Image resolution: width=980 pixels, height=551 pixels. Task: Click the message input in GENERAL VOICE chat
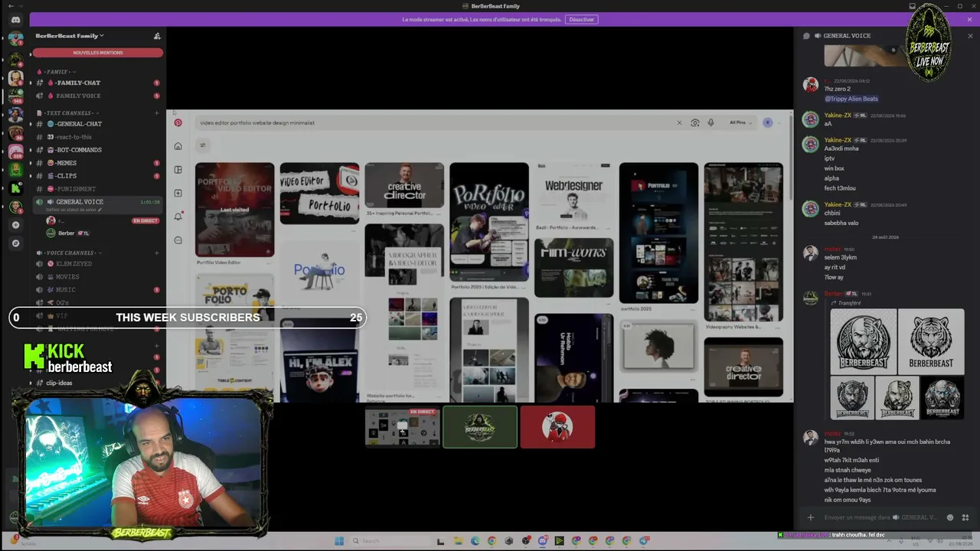880,517
